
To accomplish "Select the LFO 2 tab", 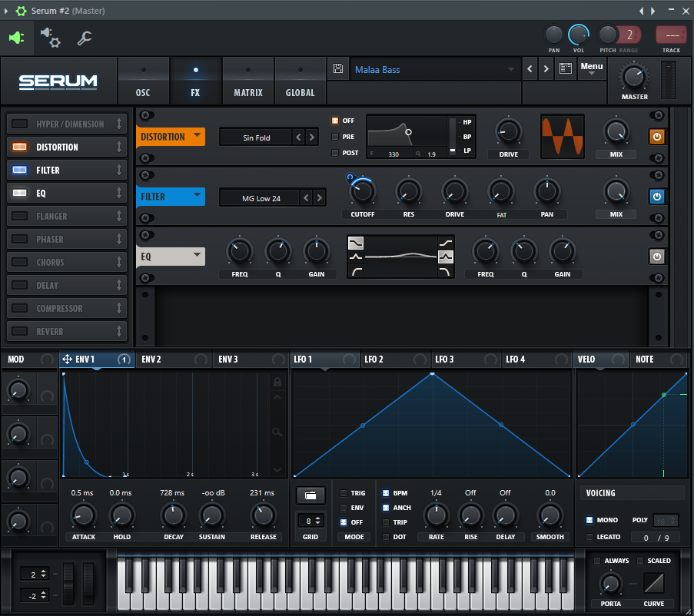I will (x=395, y=359).
